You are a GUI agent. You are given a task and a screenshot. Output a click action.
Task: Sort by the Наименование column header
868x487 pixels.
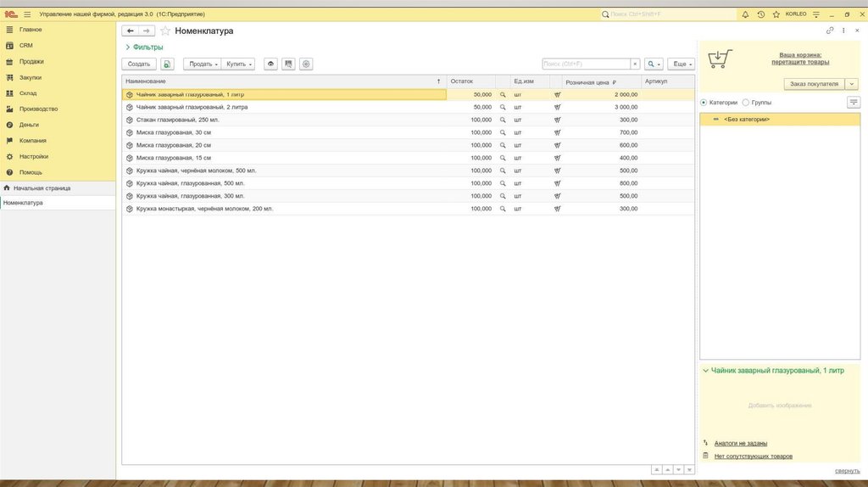click(x=283, y=81)
